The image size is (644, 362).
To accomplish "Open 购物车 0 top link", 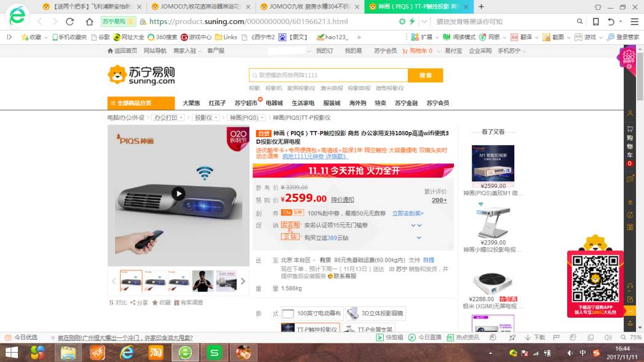I will coord(417,51).
